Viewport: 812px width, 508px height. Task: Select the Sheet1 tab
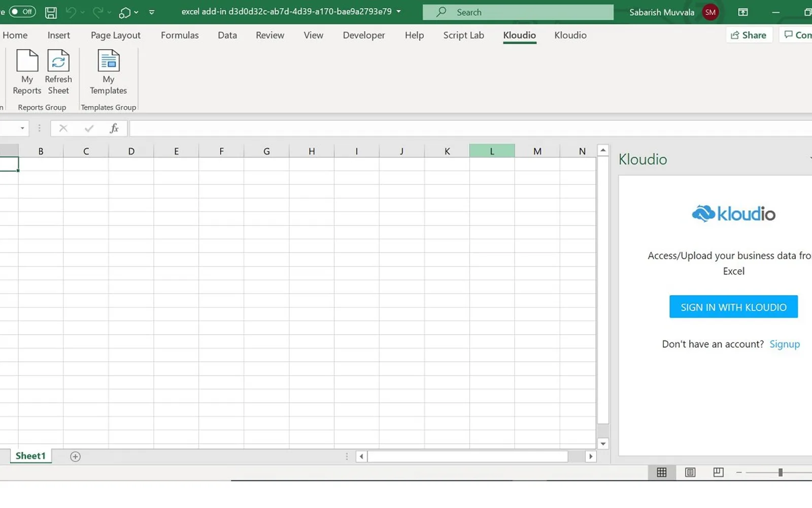30,456
